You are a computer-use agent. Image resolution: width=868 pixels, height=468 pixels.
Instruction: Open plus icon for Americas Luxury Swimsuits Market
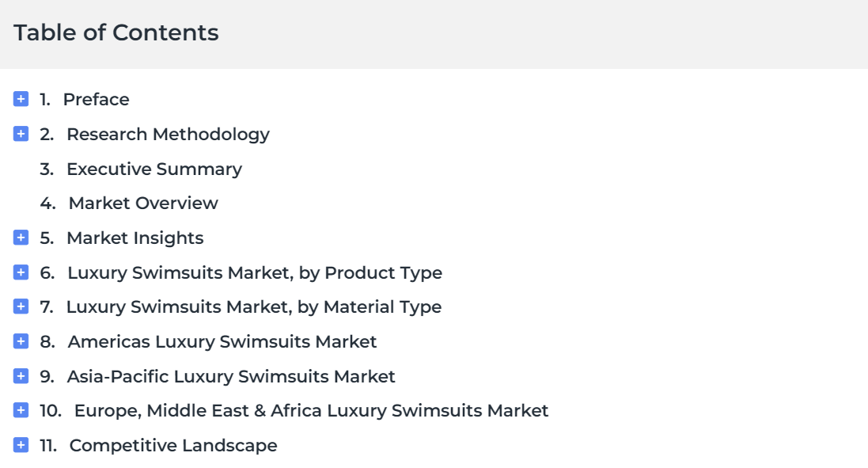tap(21, 341)
